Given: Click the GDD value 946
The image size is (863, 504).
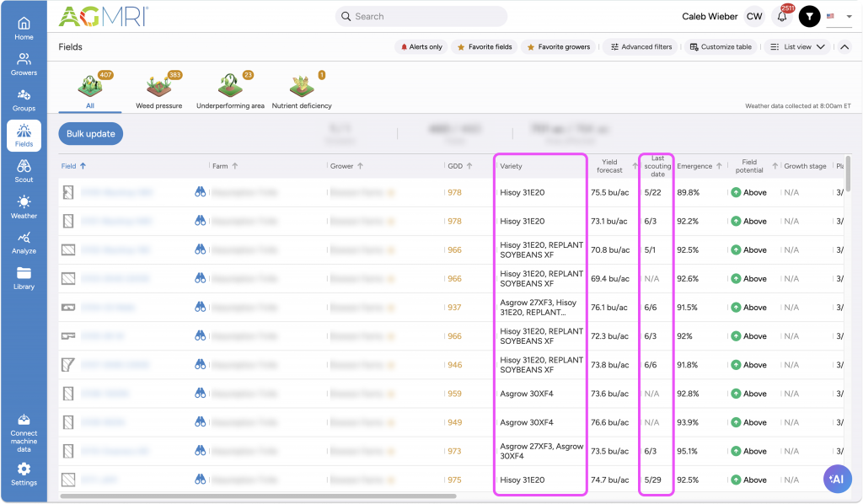Looking at the screenshot, I should pos(454,365).
